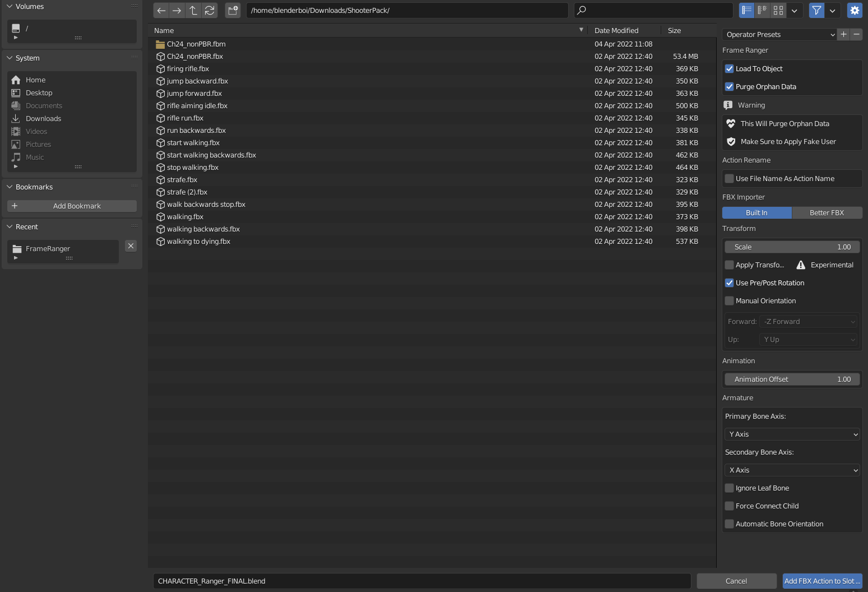Image resolution: width=868 pixels, height=592 pixels.
Task: Open the Primary Bone Axis Y Axis dropdown
Action: 792,434
